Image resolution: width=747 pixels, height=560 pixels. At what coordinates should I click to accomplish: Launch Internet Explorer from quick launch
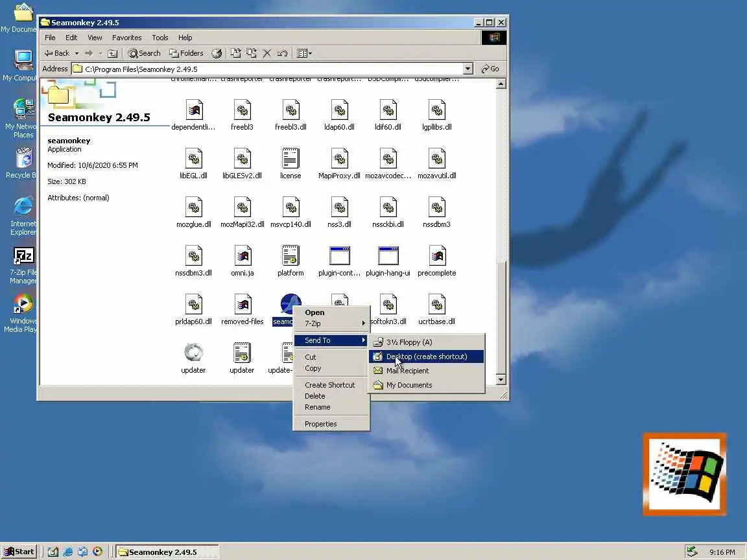coord(68,552)
